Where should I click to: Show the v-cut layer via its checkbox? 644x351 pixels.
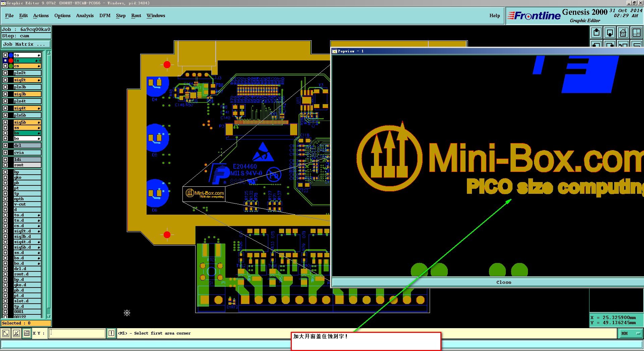point(5,204)
